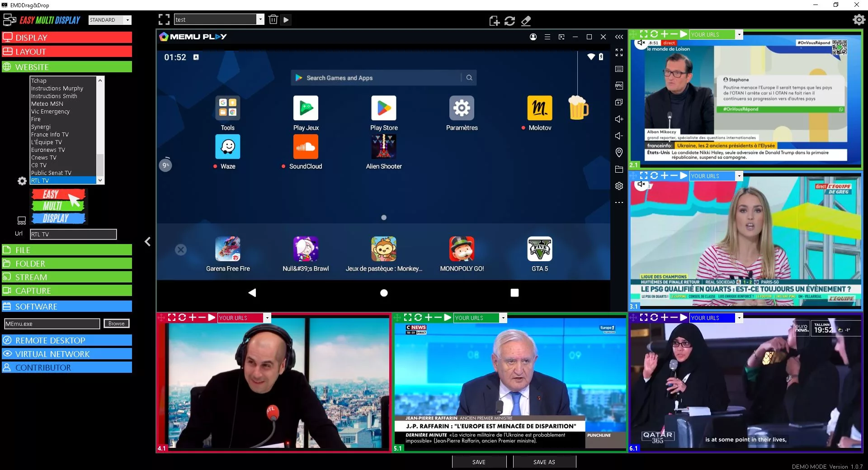Open MEmu GPS location icon

point(619,152)
